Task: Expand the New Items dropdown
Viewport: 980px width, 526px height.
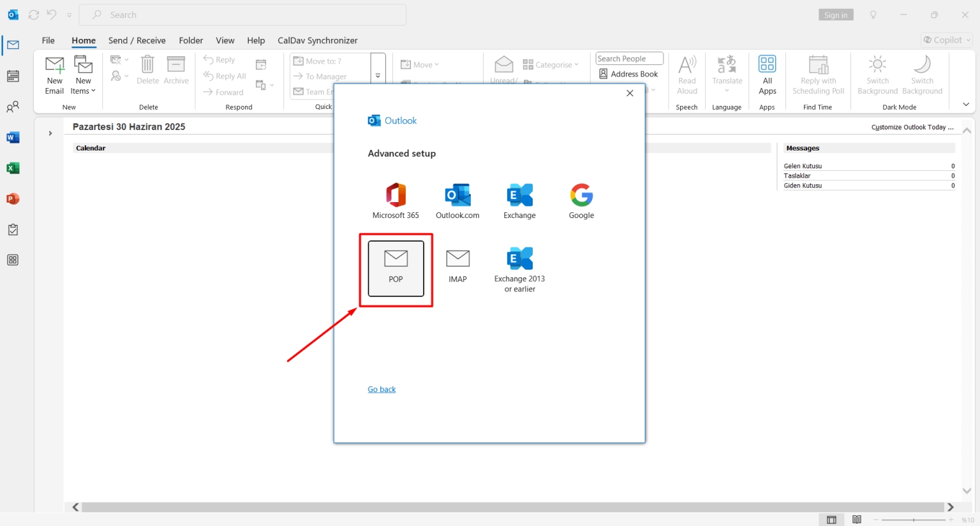Action: point(83,75)
